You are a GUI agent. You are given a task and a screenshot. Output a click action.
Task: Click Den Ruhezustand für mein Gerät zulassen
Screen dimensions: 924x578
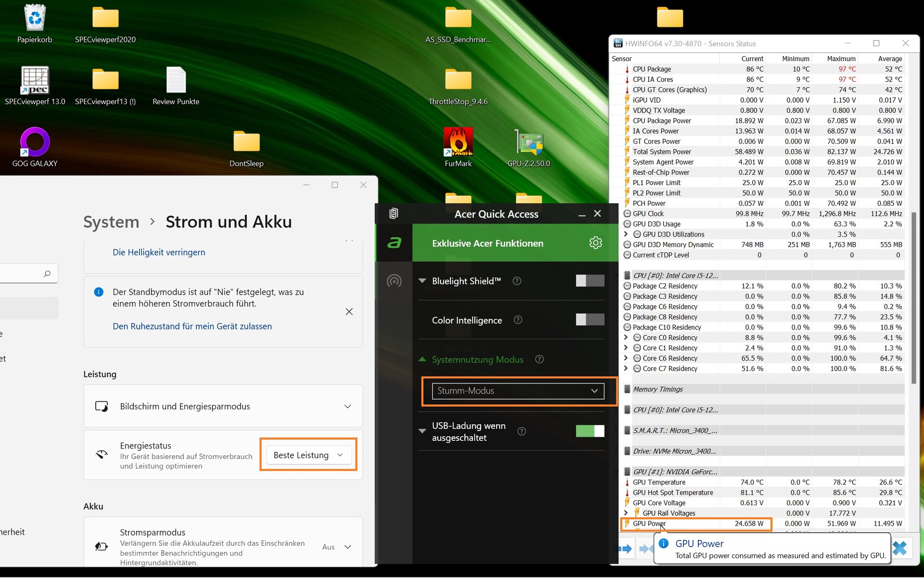[x=192, y=327]
